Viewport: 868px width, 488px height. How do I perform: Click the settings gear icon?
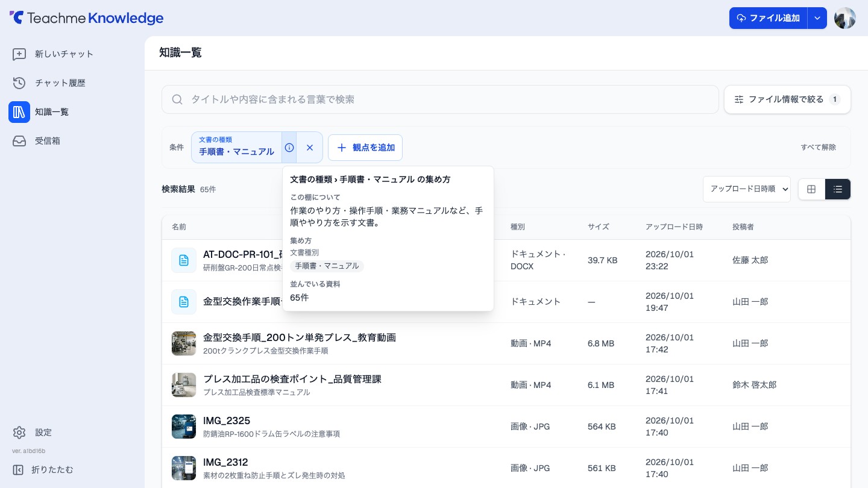tap(19, 433)
